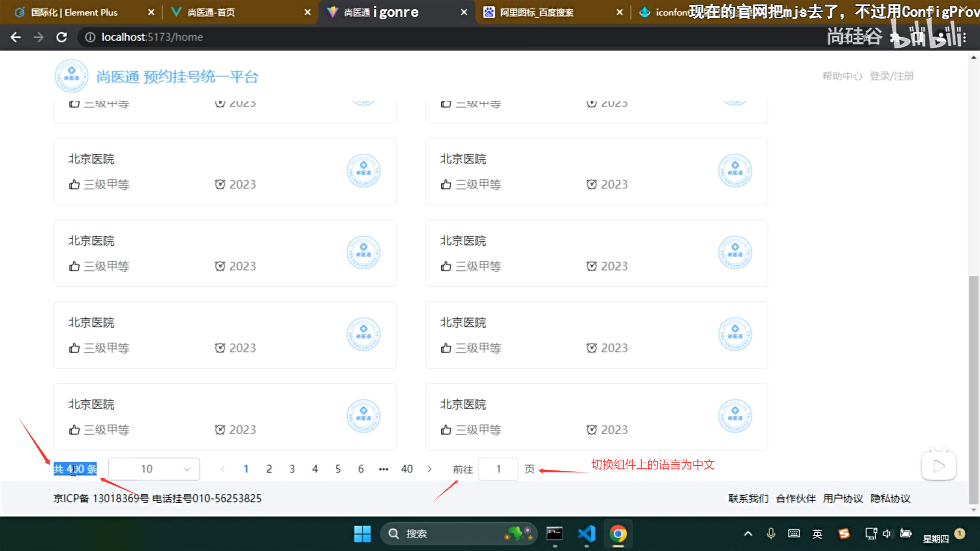Click the pagination ellipsis to jump pages

384,468
